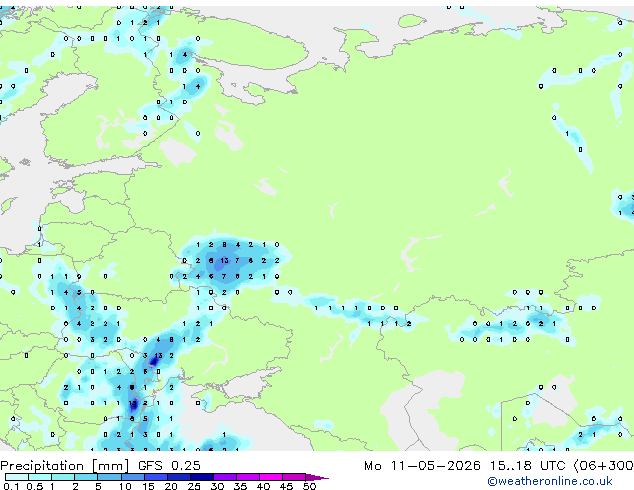The height and width of the screenshot is (490, 634).
Task: Click the 0.5 to 1 mm legend swatch
Action: (x=40, y=477)
